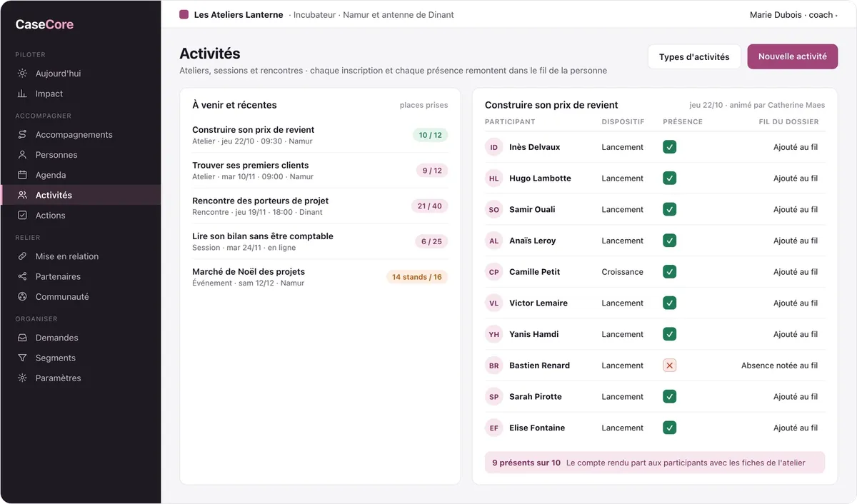Image resolution: width=857 pixels, height=504 pixels.
Task: Click the Actions checkmark icon
Action: 22,215
